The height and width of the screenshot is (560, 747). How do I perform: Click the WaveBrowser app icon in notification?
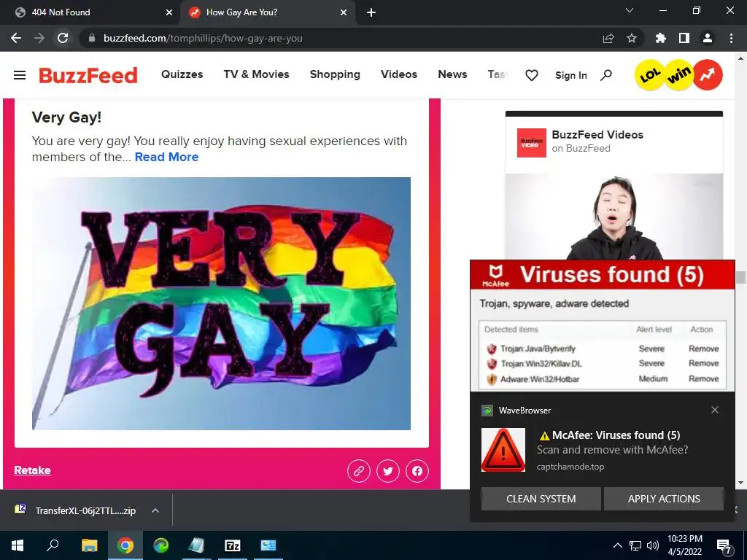[x=487, y=410]
